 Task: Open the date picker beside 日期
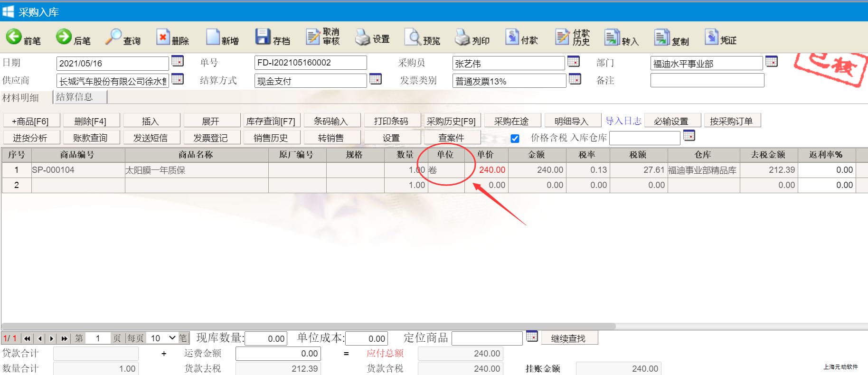coord(178,61)
